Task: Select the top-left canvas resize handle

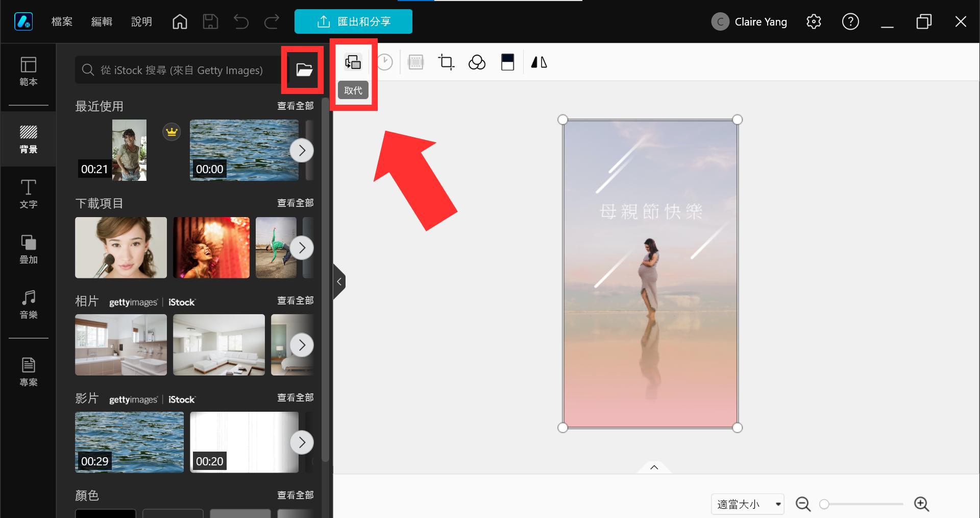Action: click(562, 120)
